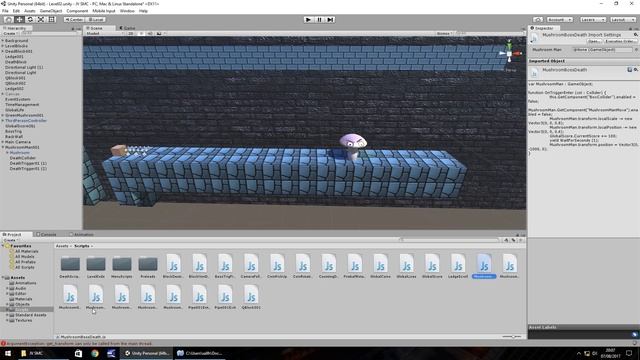Image resolution: width=640 pixels, height=360 pixels.
Task: Toggle Center pivot mode button
Action: [x=74, y=20]
